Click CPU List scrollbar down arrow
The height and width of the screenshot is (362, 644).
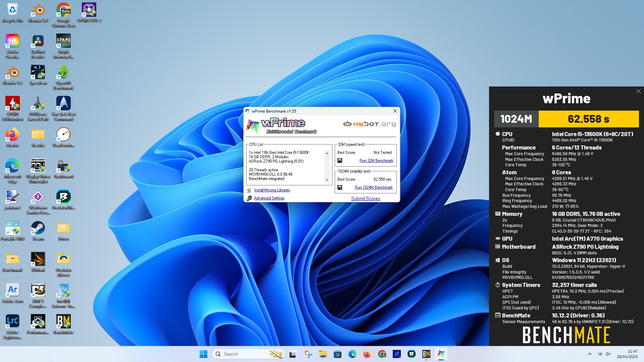[x=327, y=180]
